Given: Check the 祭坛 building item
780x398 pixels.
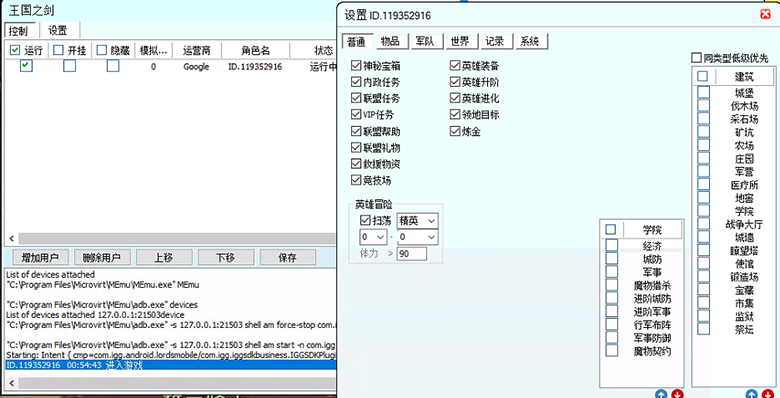Looking at the screenshot, I should [703, 329].
